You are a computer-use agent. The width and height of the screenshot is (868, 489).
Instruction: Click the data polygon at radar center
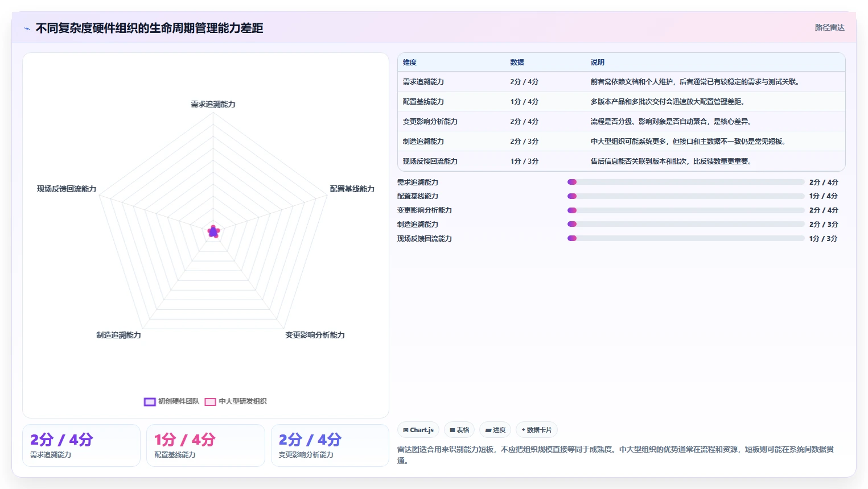213,231
